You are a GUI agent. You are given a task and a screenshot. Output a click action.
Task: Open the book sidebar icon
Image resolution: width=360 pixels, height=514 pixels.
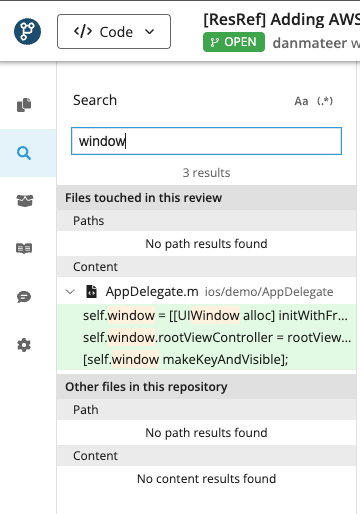(x=24, y=248)
